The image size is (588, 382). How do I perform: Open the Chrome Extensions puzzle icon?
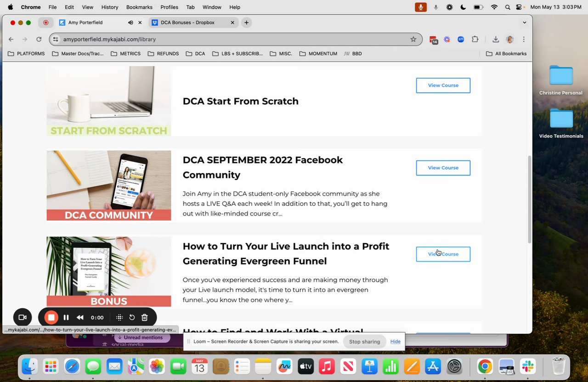point(475,40)
